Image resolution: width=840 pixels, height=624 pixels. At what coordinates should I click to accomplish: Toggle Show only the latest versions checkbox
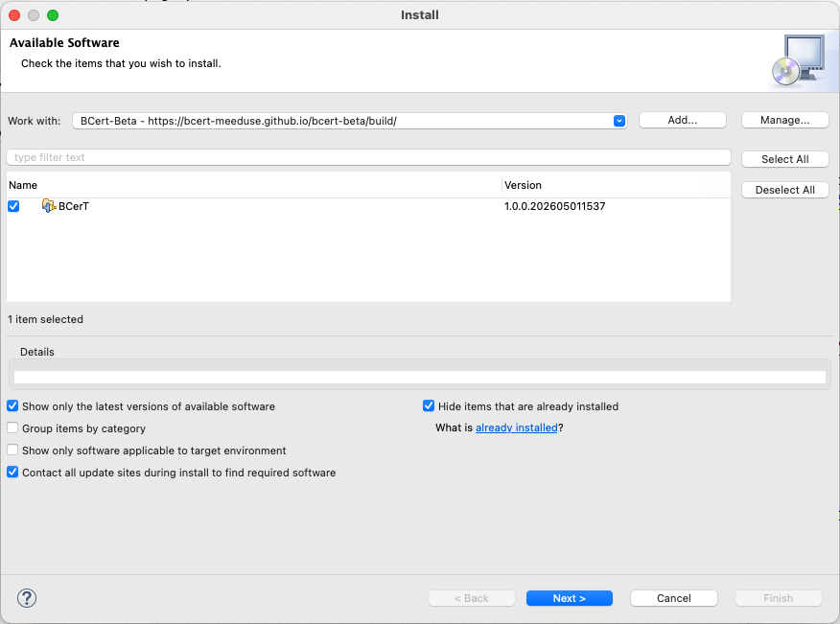12,406
